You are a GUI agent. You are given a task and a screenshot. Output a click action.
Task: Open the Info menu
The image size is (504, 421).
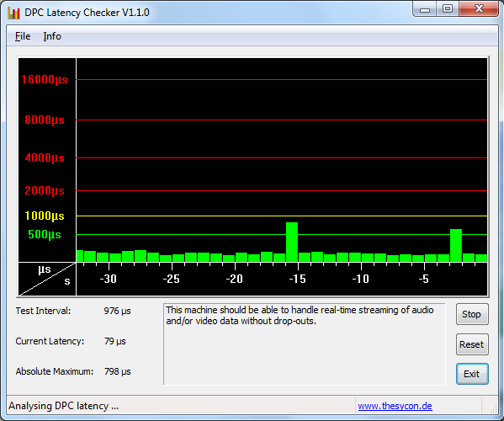[x=52, y=36]
